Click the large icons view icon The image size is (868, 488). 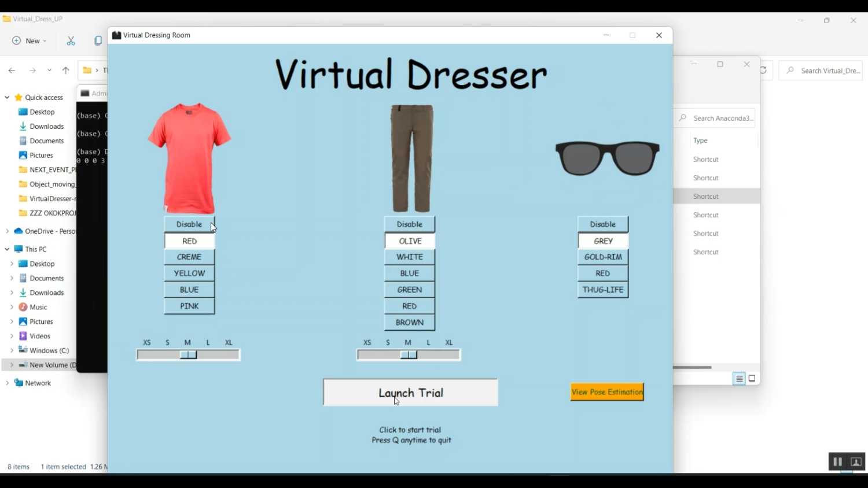click(752, 379)
